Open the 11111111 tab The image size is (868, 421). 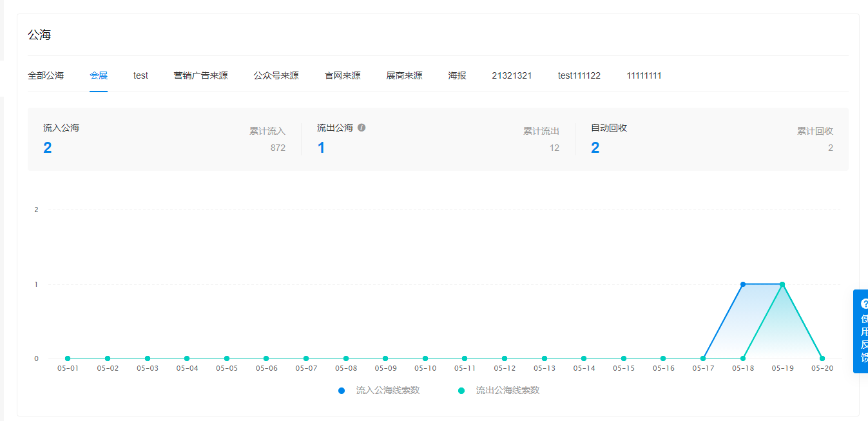click(644, 75)
